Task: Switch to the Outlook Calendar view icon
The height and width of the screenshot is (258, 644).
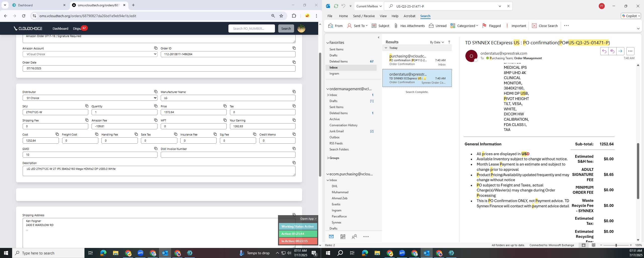Action: pyautogui.click(x=343, y=237)
